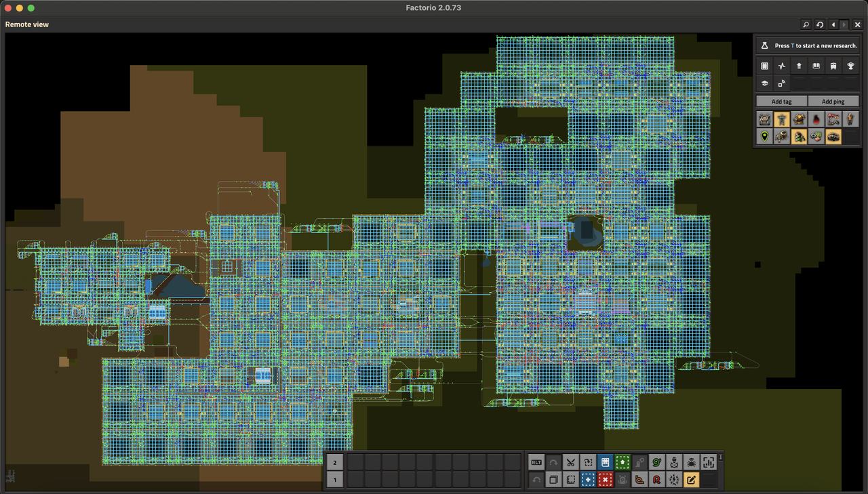Select the blue new blueprint tool

point(588,480)
